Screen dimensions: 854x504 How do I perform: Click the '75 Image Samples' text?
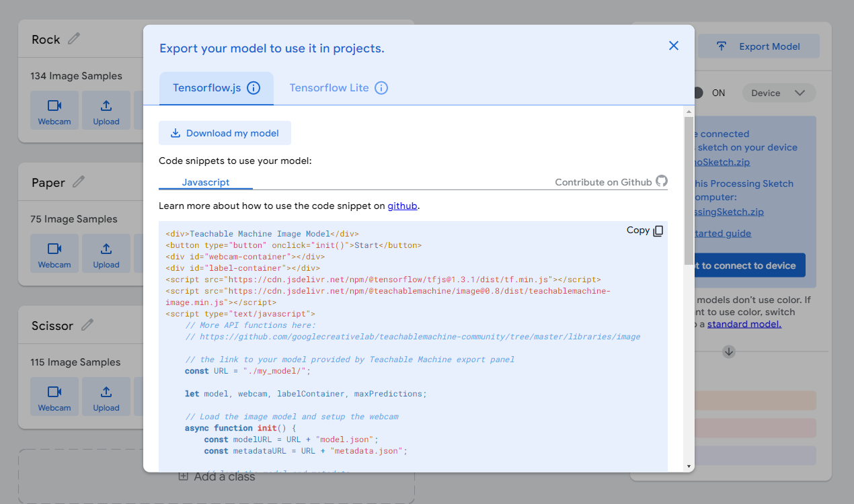pos(74,219)
